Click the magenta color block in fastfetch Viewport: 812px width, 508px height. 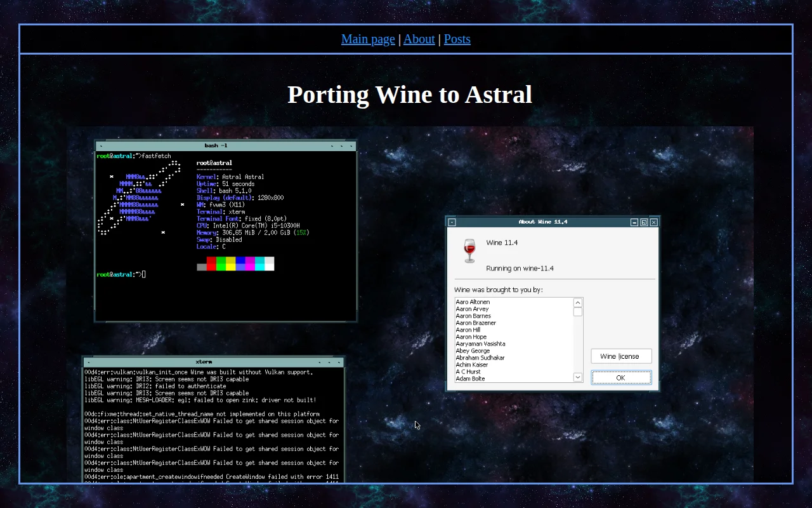(250, 264)
